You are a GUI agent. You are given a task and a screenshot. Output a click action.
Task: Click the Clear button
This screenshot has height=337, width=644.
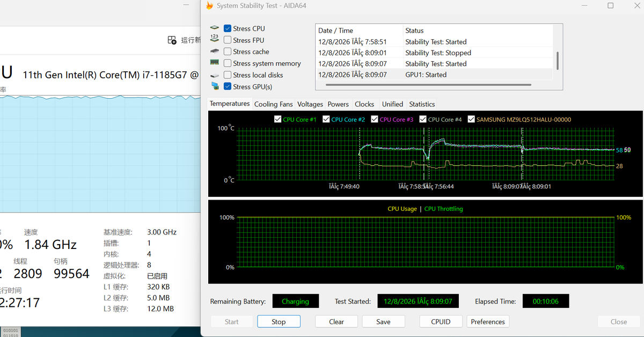pyautogui.click(x=336, y=321)
